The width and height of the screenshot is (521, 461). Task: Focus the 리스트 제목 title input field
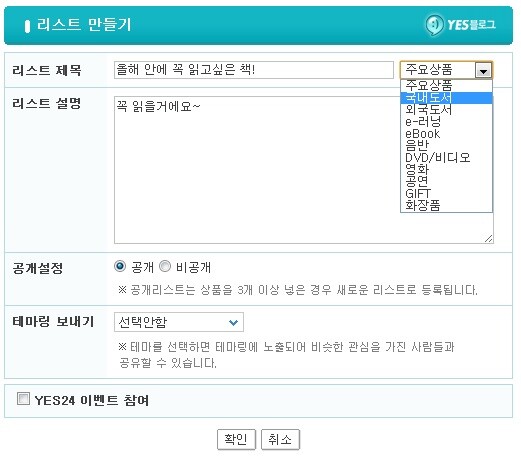pyautogui.click(x=254, y=70)
